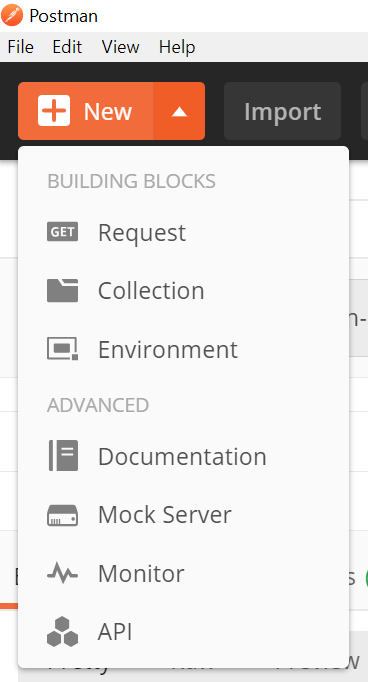Click the Documentation book icon
The height and width of the screenshot is (682, 368).
point(63,455)
